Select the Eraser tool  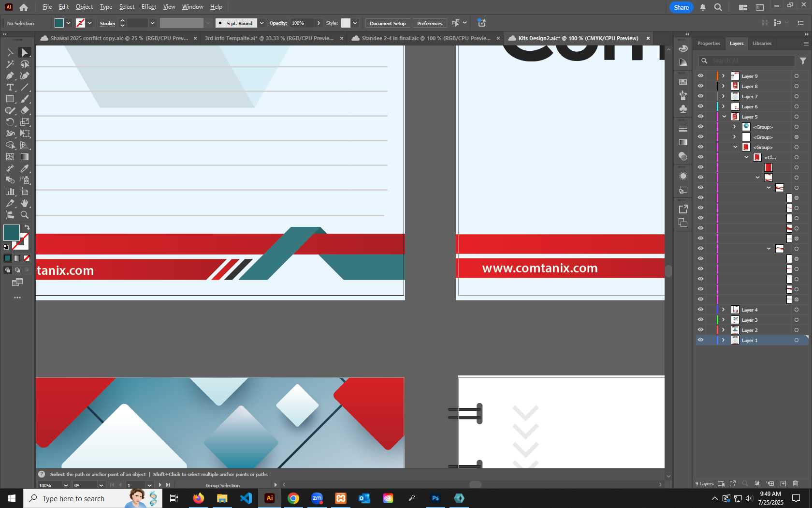pos(25,110)
